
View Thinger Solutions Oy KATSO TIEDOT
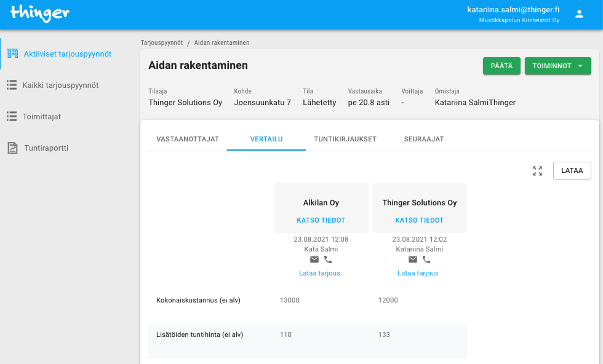[x=419, y=220]
